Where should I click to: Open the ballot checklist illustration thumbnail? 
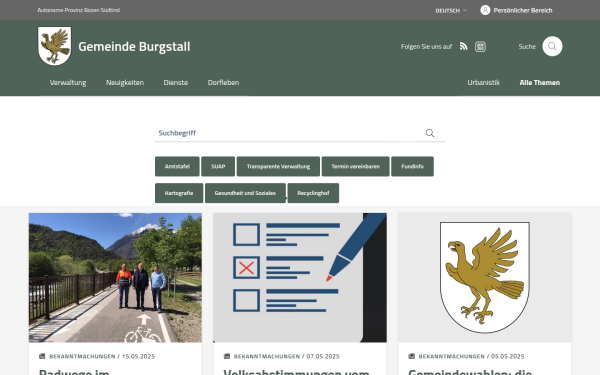300,277
